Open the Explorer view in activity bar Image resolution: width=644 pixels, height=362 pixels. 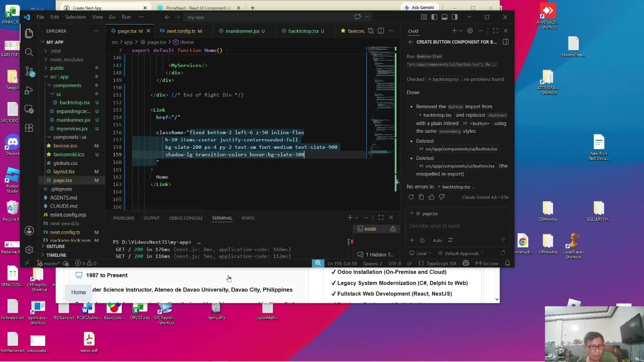pyautogui.click(x=29, y=33)
